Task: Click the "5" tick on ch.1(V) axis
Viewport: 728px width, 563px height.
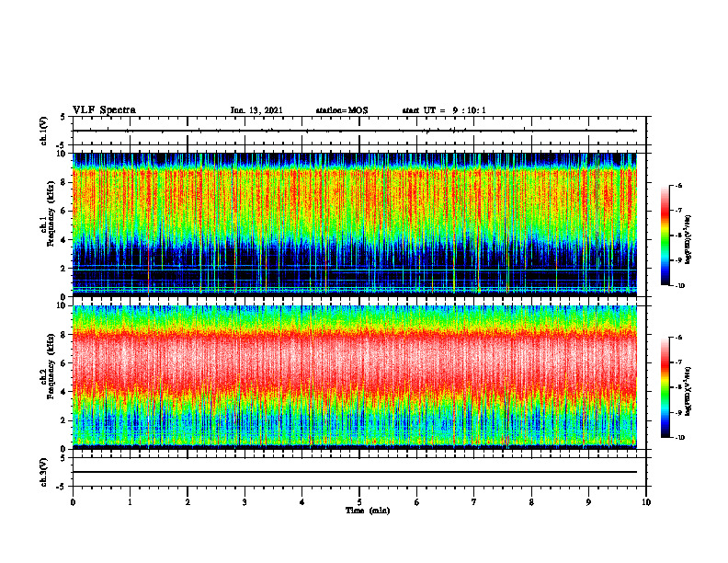Action: (63, 118)
